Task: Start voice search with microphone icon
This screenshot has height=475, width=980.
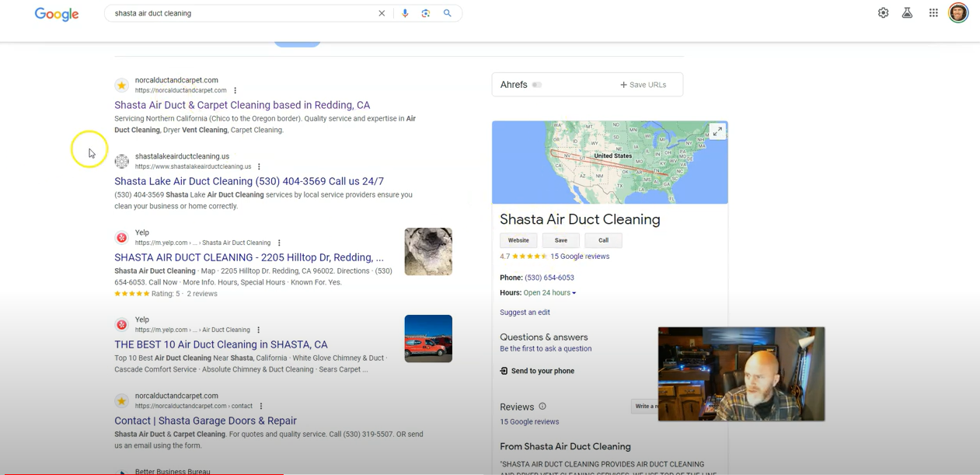Action: [405, 13]
